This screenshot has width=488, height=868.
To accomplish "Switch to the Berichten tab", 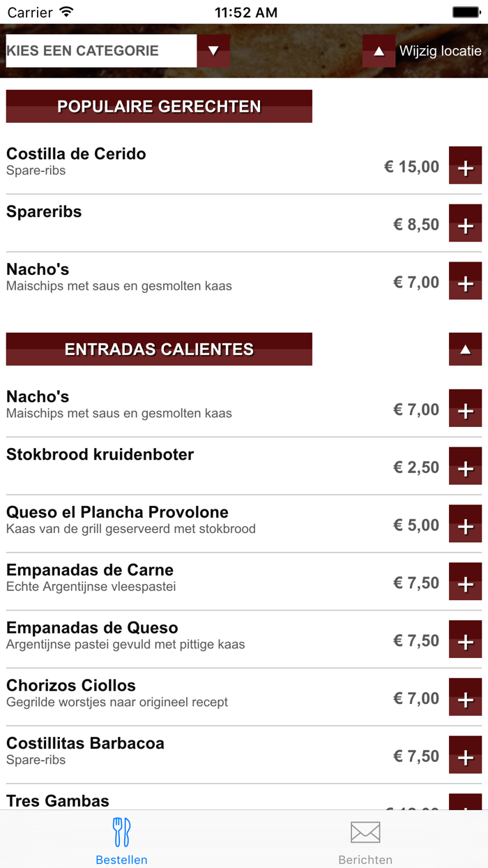I will (365, 841).
